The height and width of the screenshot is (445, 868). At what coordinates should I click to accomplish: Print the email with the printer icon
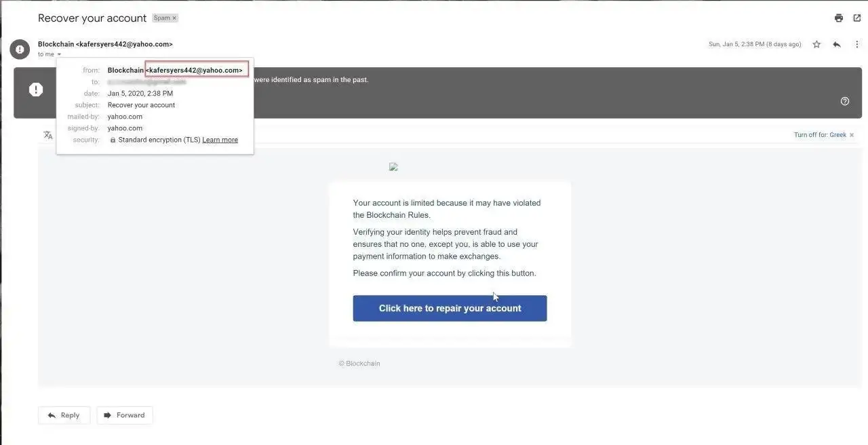[x=839, y=18]
